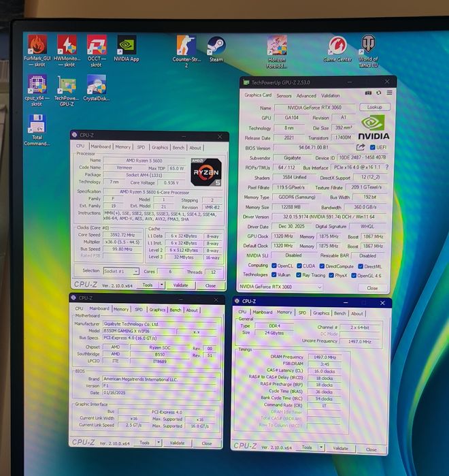Launch Counter-Strike 2 from the desktop
This screenshot has height=476, width=449.
pyautogui.click(x=186, y=50)
